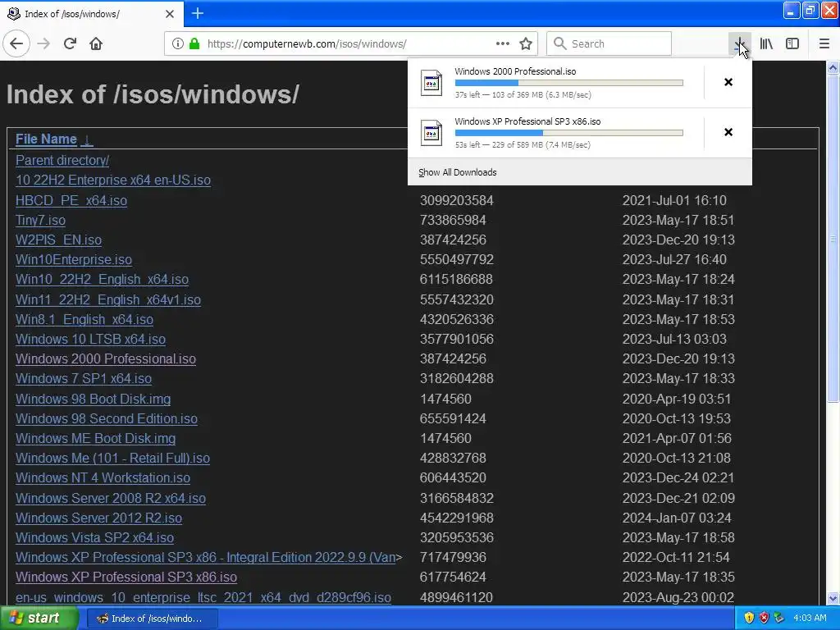Click the vertical scrollbar thumb
The width and height of the screenshot is (840, 630).
(x=833, y=239)
